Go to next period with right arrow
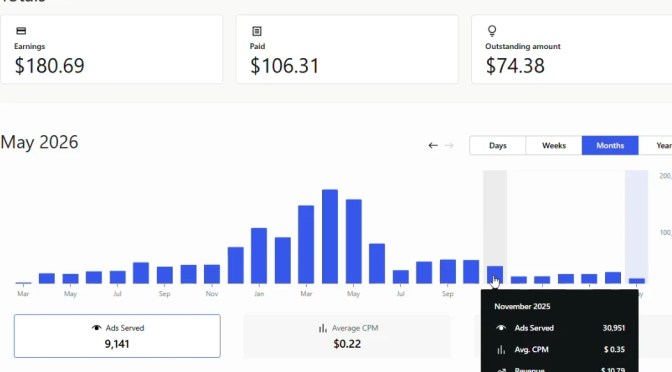The height and width of the screenshot is (372, 672). 449,145
